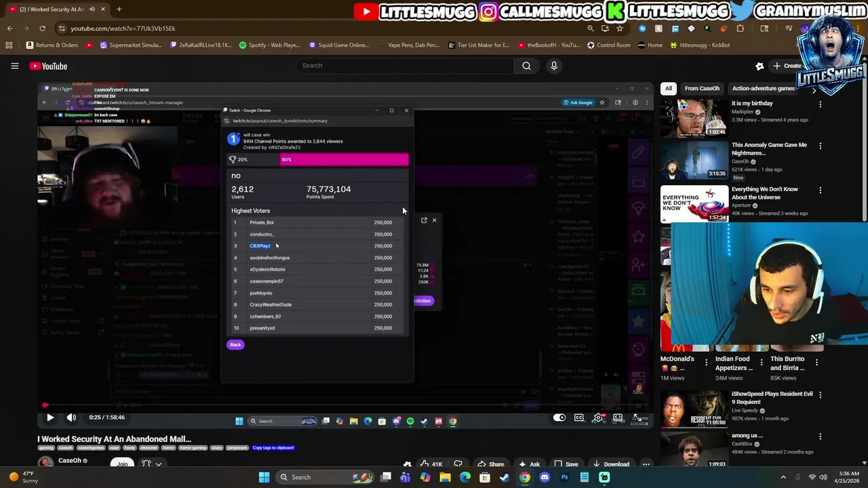The width and height of the screenshot is (868, 488).
Task: Open the more actions ellipsis beside Download
Action: click(646, 464)
